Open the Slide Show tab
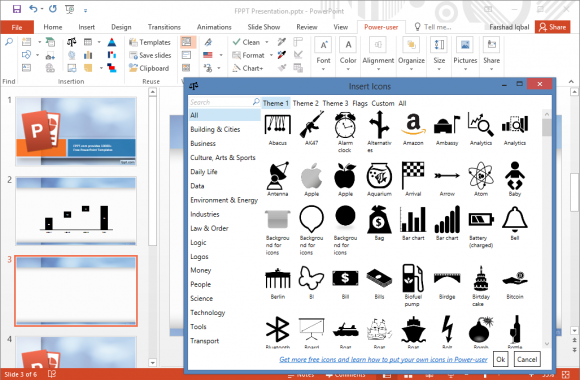The height and width of the screenshot is (380, 580). [264, 27]
